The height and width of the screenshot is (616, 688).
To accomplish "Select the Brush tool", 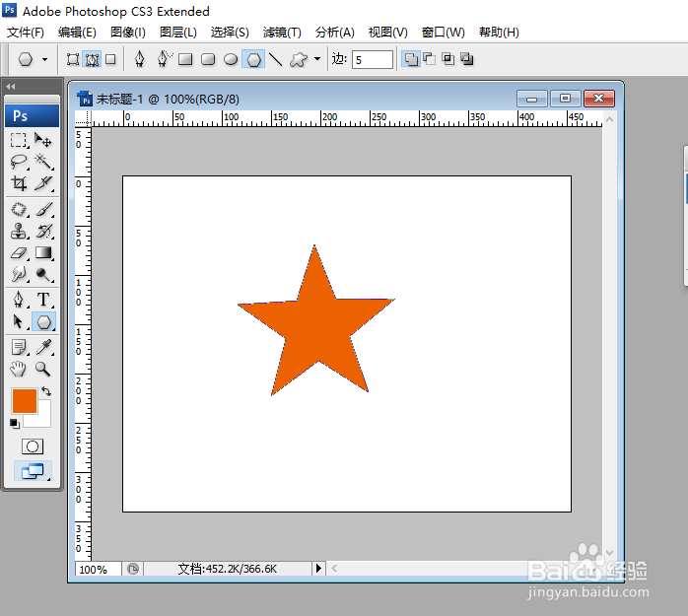I will coord(43,209).
